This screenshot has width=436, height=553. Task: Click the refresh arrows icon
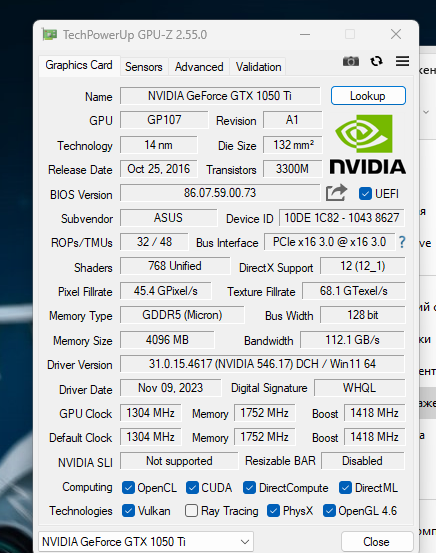click(x=376, y=61)
